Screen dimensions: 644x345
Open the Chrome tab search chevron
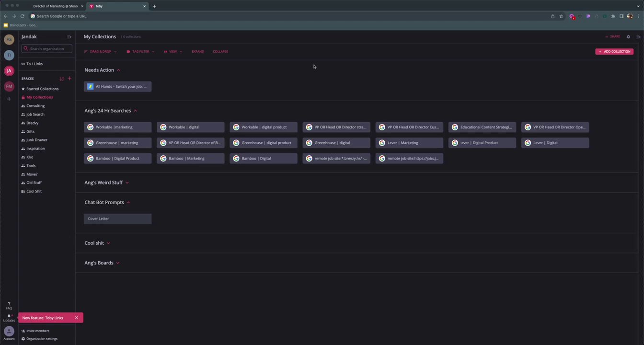(x=638, y=6)
